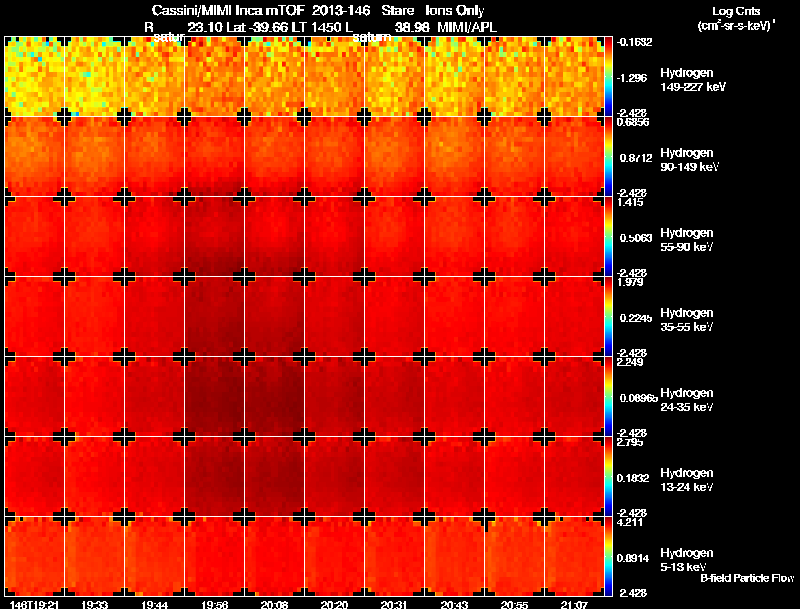Image resolution: width=800 pixels, height=609 pixels.
Task: Click the 19:44 time axis label
Action: (155, 604)
